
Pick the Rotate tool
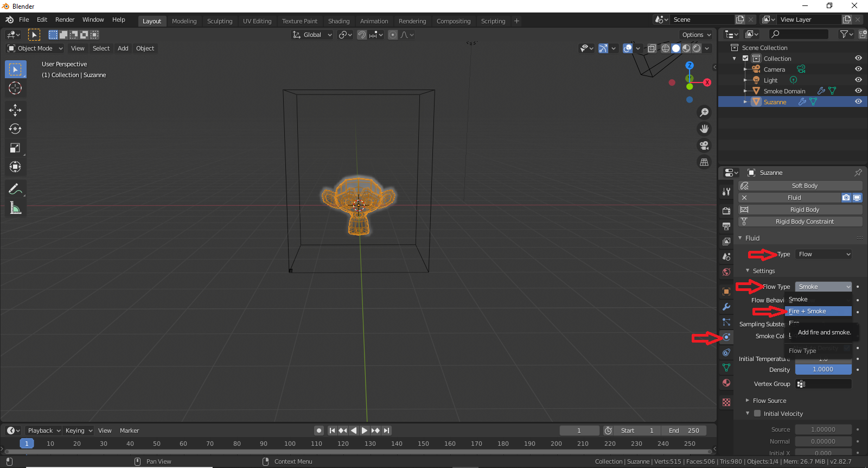[x=15, y=129]
